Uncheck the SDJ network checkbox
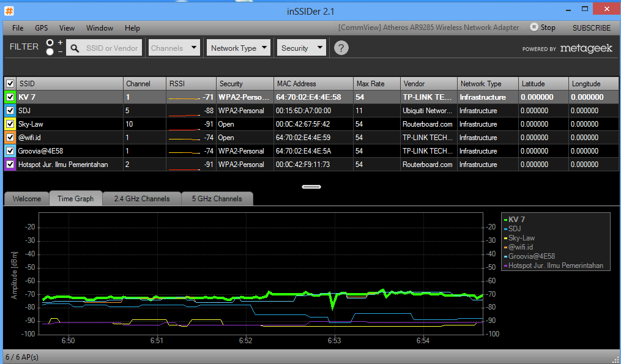 pyautogui.click(x=10, y=111)
